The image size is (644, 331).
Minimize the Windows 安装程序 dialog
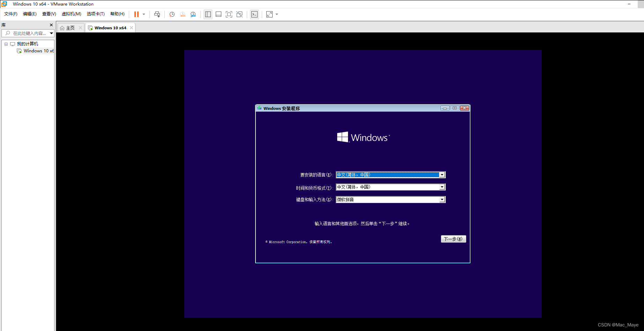[445, 108]
